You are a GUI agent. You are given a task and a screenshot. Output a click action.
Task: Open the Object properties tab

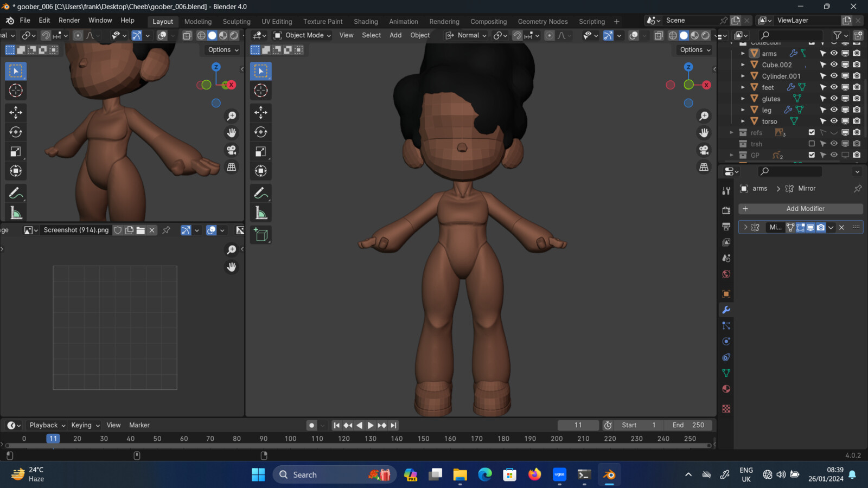click(x=726, y=294)
